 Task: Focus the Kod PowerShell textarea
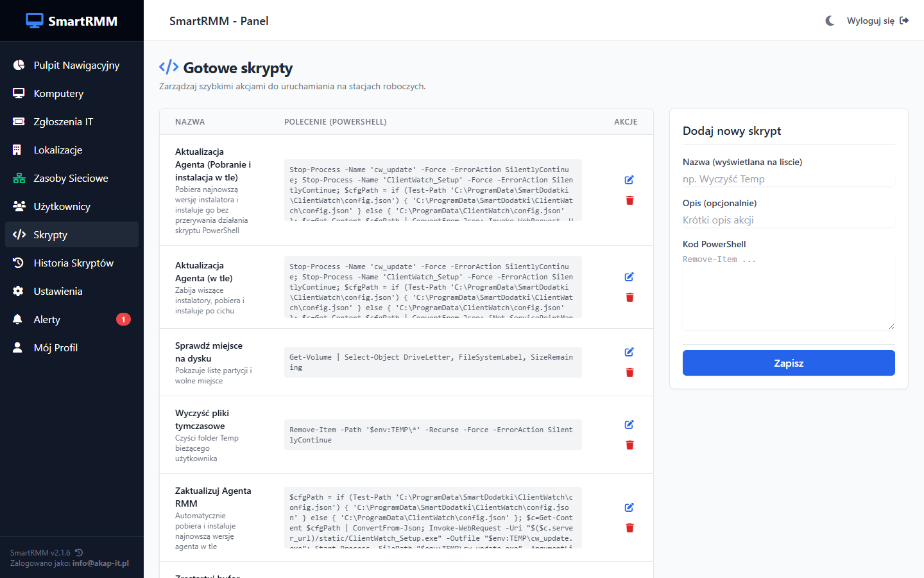789,292
